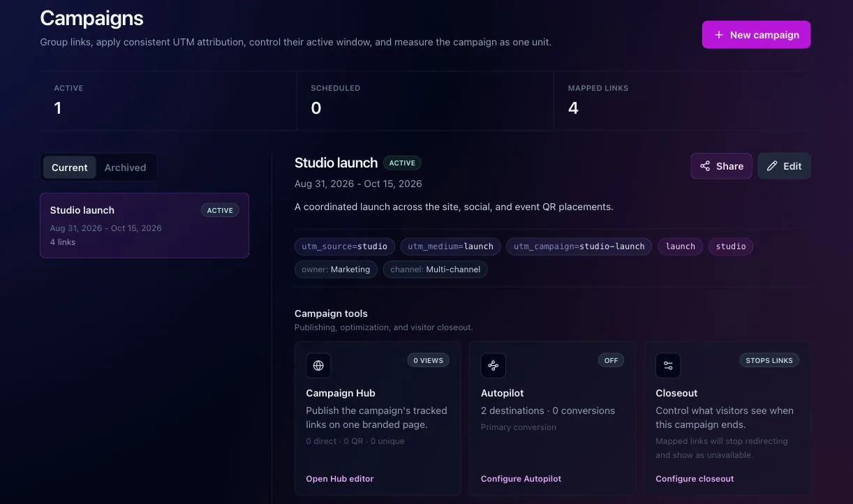The height and width of the screenshot is (504, 853).
Task: Click the Campaigns page heading
Action: click(91, 18)
